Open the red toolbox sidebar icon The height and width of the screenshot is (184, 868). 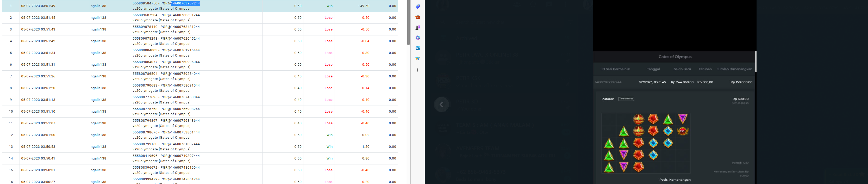click(x=417, y=17)
